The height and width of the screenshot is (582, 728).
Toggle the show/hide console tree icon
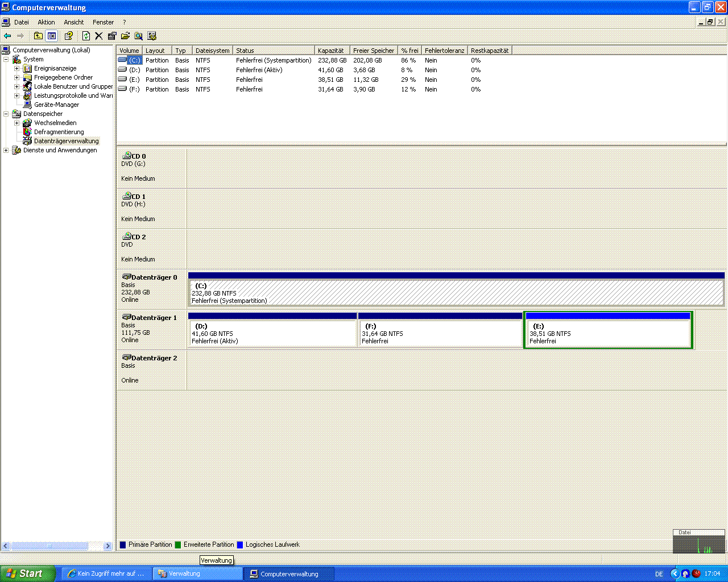(x=52, y=36)
